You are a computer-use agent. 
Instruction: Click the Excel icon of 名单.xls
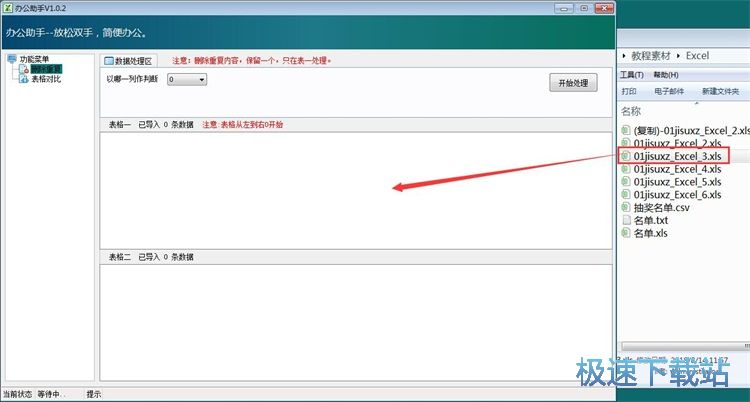[626, 234]
